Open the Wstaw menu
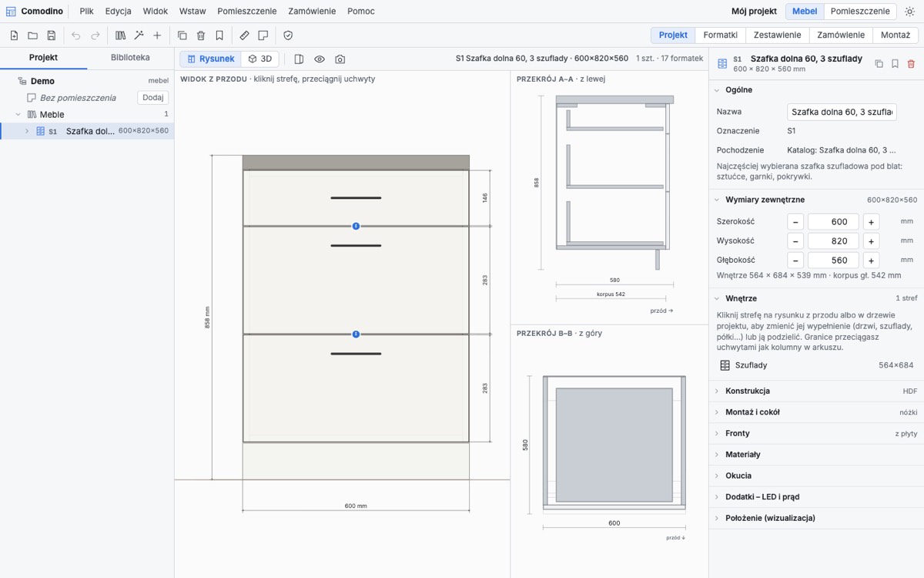 (x=192, y=12)
